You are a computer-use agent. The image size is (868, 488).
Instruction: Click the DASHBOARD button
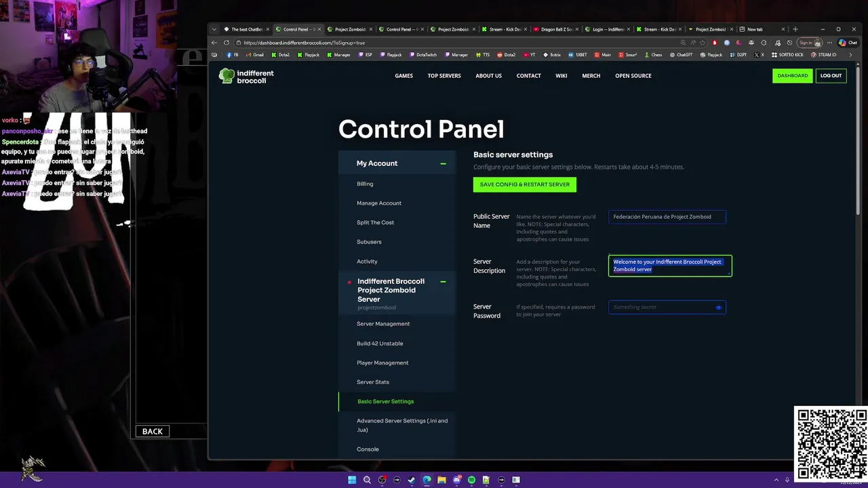tap(792, 76)
